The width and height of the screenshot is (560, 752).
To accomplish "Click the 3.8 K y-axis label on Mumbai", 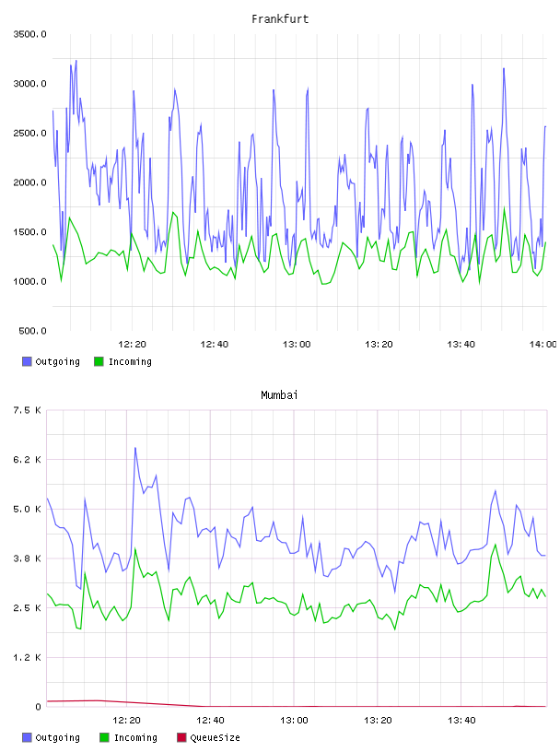I will 27,558.
